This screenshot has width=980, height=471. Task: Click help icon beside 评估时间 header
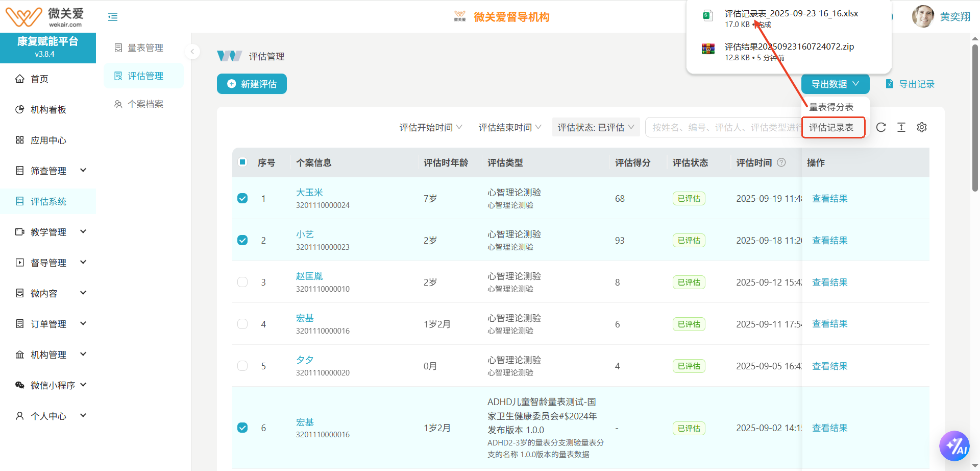(x=781, y=162)
